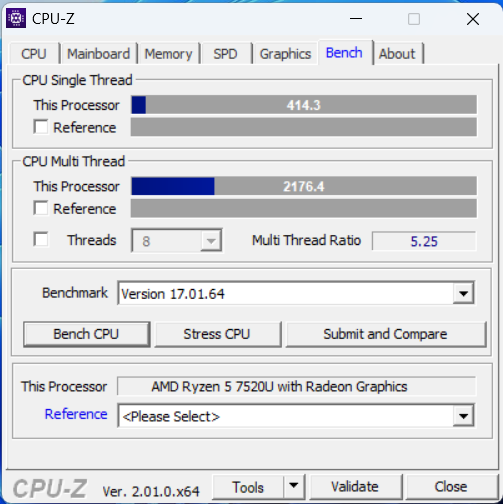Image resolution: width=503 pixels, height=504 pixels.
Task: Switch to the CPU tab
Action: tap(34, 54)
